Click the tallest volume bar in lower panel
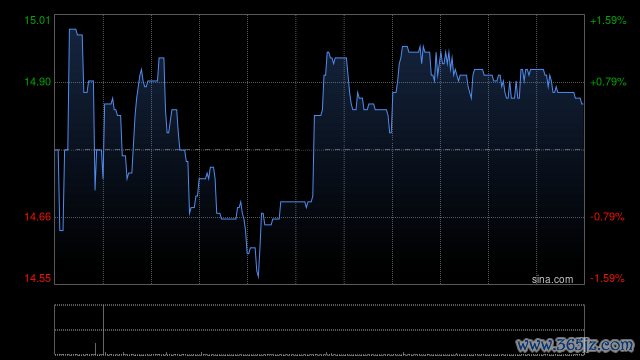Viewport: 640px width, 360px height. point(103,329)
